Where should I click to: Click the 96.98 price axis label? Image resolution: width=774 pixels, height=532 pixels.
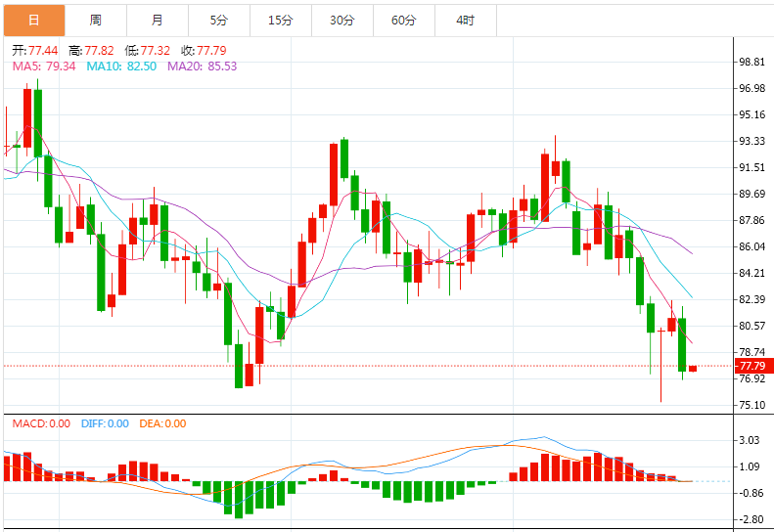[x=751, y=88]
